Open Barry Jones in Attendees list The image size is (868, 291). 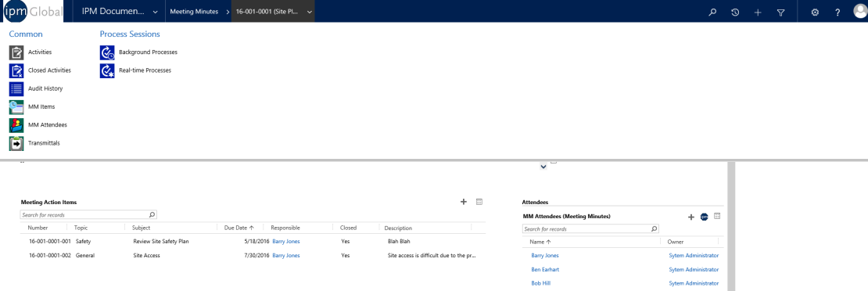point(545,256)
